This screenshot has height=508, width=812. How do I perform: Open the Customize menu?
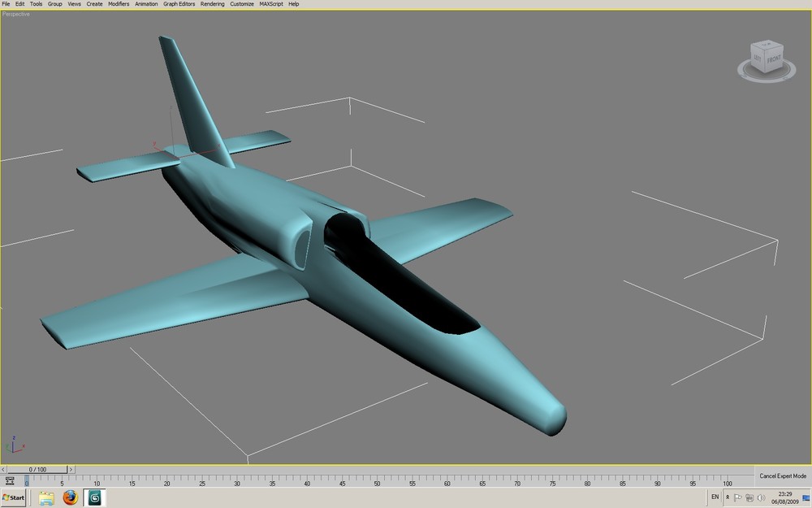click(242, 3)
